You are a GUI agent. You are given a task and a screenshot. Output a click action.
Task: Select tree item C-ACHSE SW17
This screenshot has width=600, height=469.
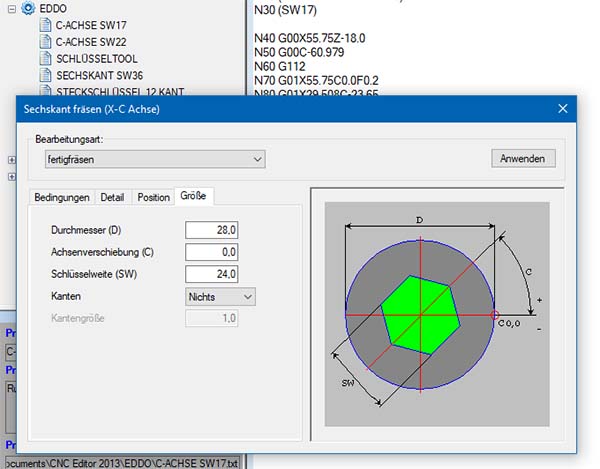coord(91,25)
